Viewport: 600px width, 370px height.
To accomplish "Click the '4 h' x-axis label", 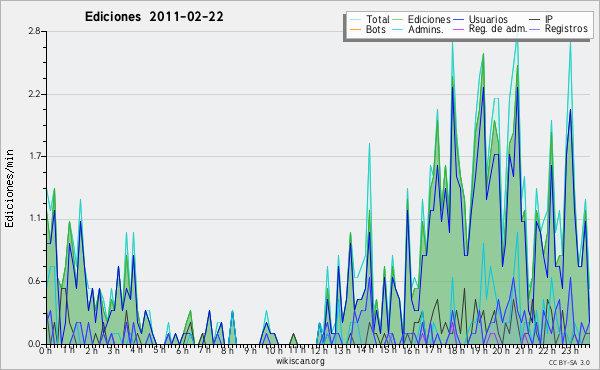I will [x=137, y=350].
